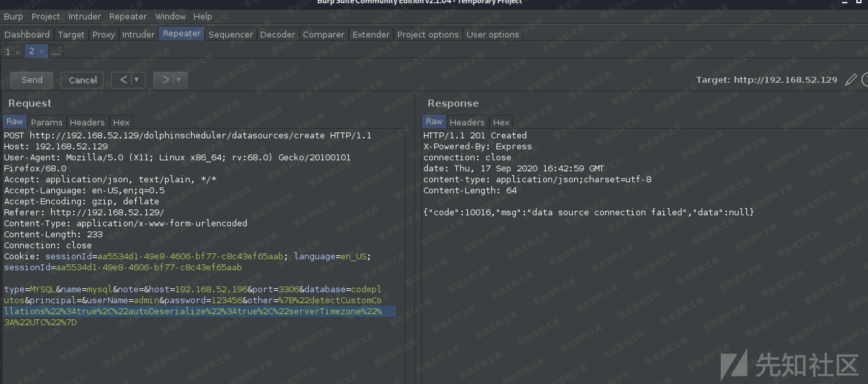Open the Repeater menu
The height and width of the screenshot is (384, 868).
tap(128, 16)
